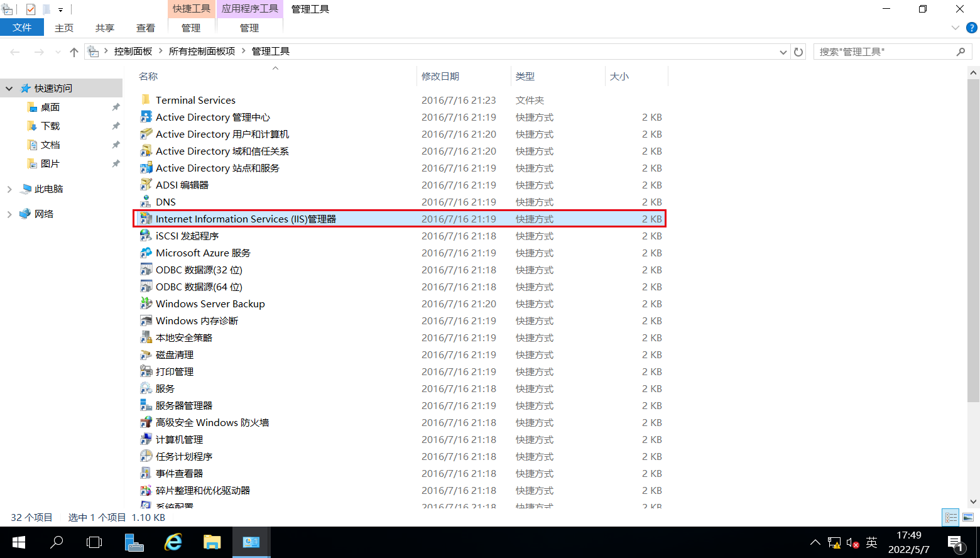Click Active Directory 管理中心 icon
980x558 pixels.
click(146, 117)
